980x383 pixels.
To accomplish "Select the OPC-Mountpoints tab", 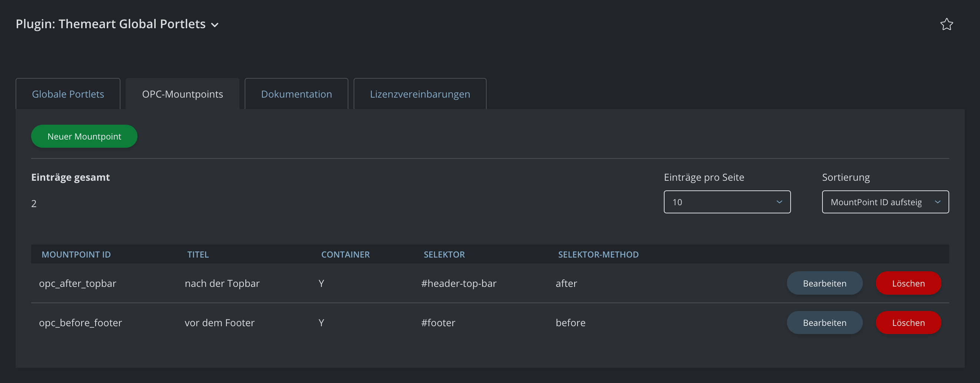I will tap(182, 94).
